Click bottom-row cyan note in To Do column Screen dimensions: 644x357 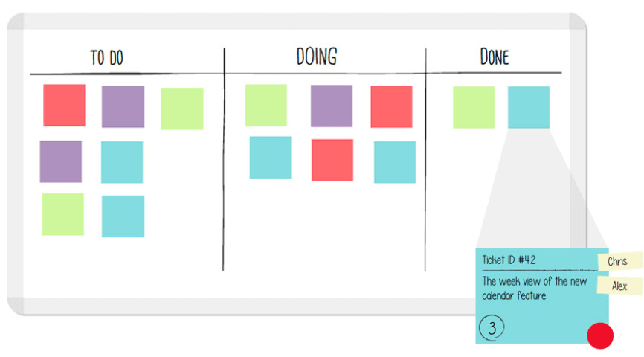123,216
